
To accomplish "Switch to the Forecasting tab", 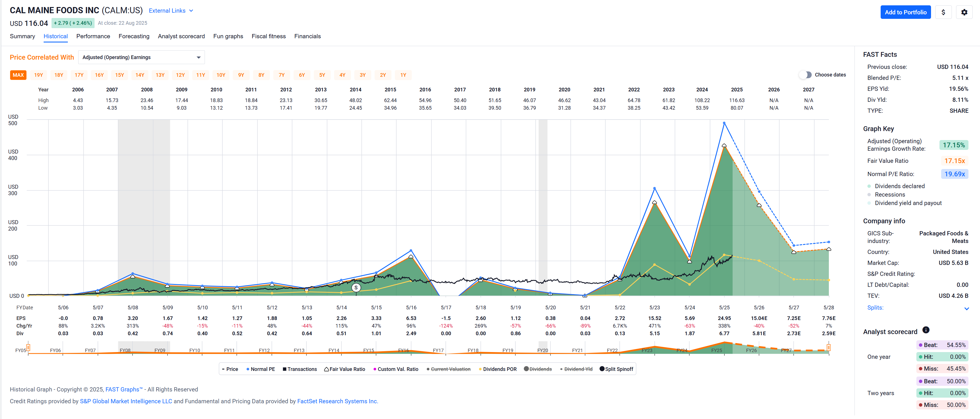I will coord(133,36).
